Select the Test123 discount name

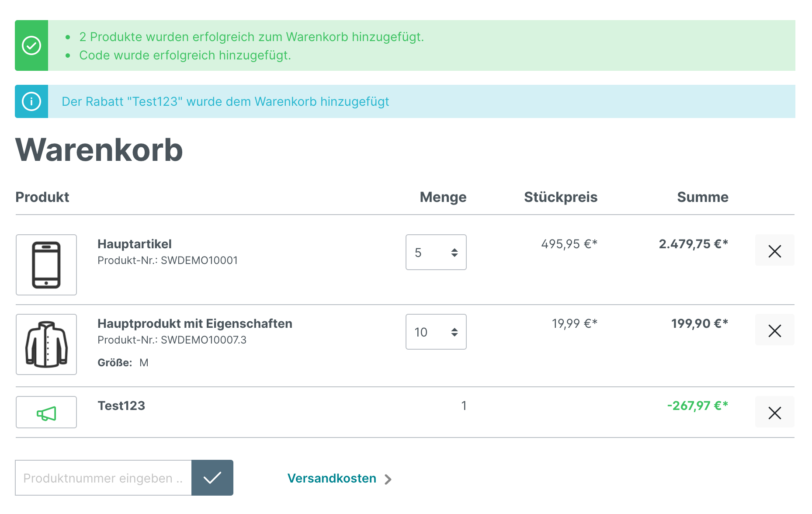121,406
